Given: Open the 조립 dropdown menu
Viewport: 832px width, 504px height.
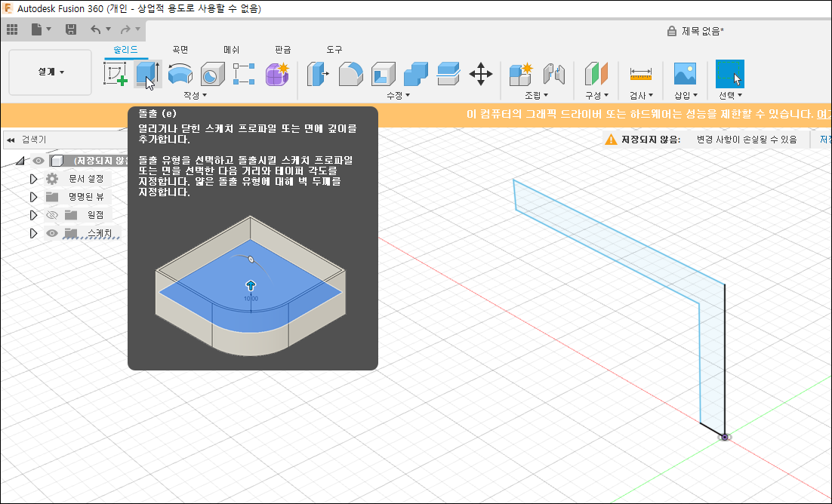Looking at the screenshot, I should coord(536,96).
